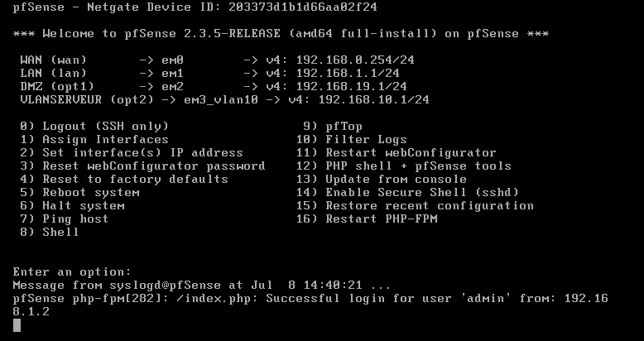
Task: Click the blinking cursor block at bottom
Action: [x=17, y=325]
